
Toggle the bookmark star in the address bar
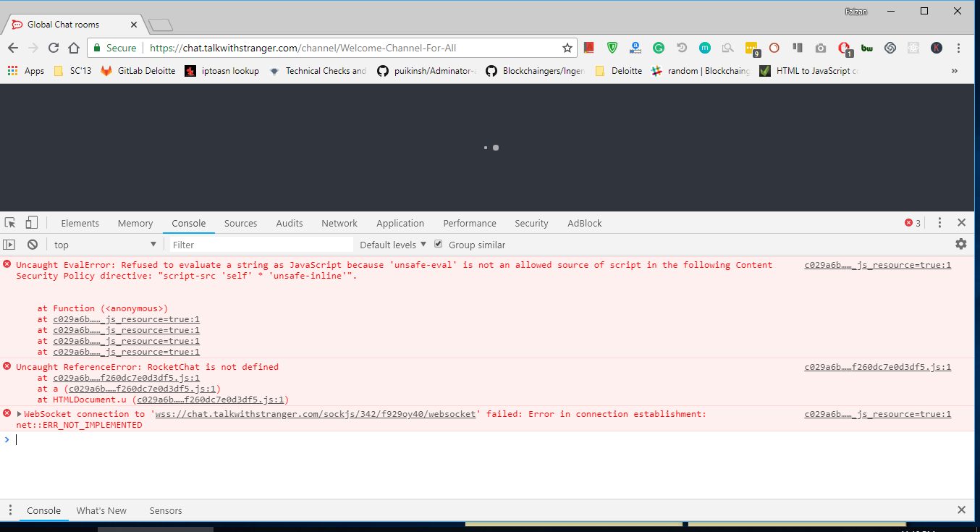(x=567, y=47)
